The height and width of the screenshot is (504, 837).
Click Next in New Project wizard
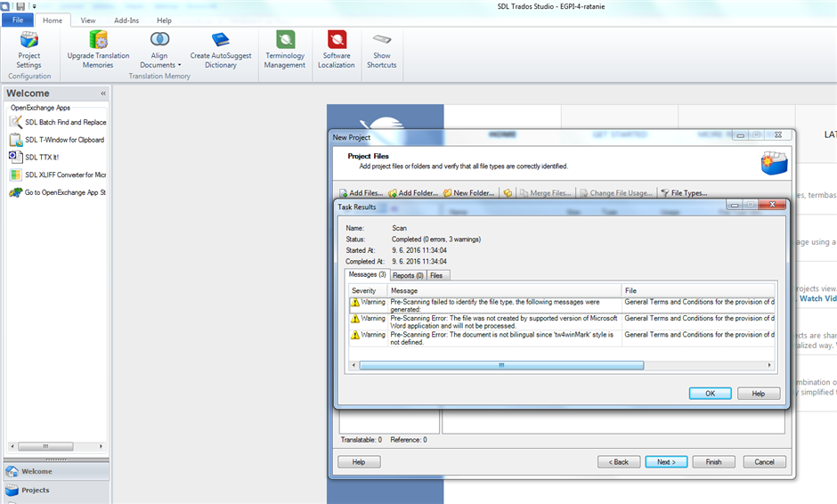[666, 462]
